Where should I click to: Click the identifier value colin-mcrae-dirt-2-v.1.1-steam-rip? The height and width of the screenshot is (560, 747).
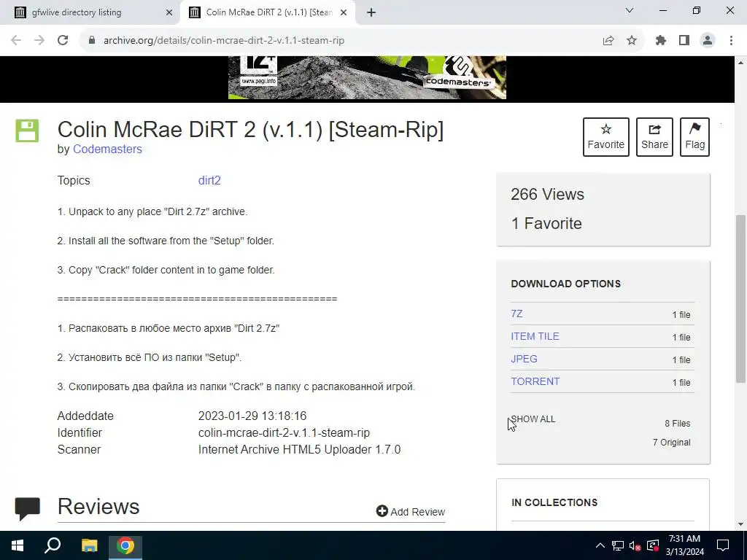pos(284,433)
